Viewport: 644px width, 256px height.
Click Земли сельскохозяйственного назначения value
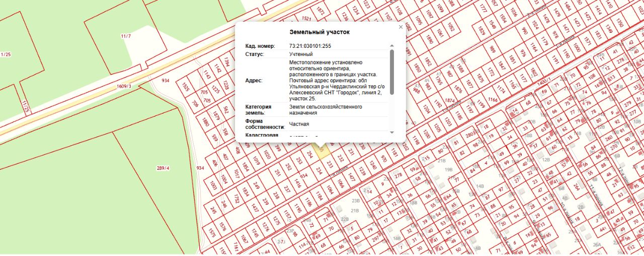(326, 110)
